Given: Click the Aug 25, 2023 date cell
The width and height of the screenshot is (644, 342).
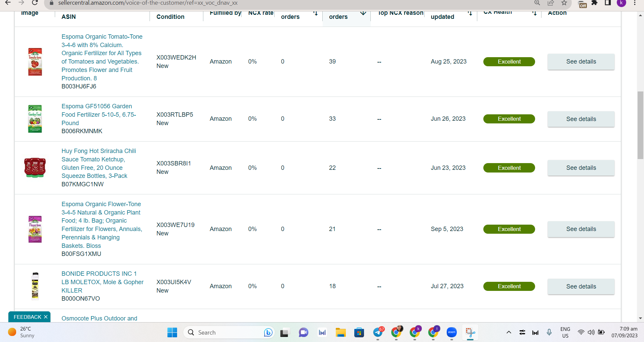Looking at the screenshot, I should pos(448,62).
